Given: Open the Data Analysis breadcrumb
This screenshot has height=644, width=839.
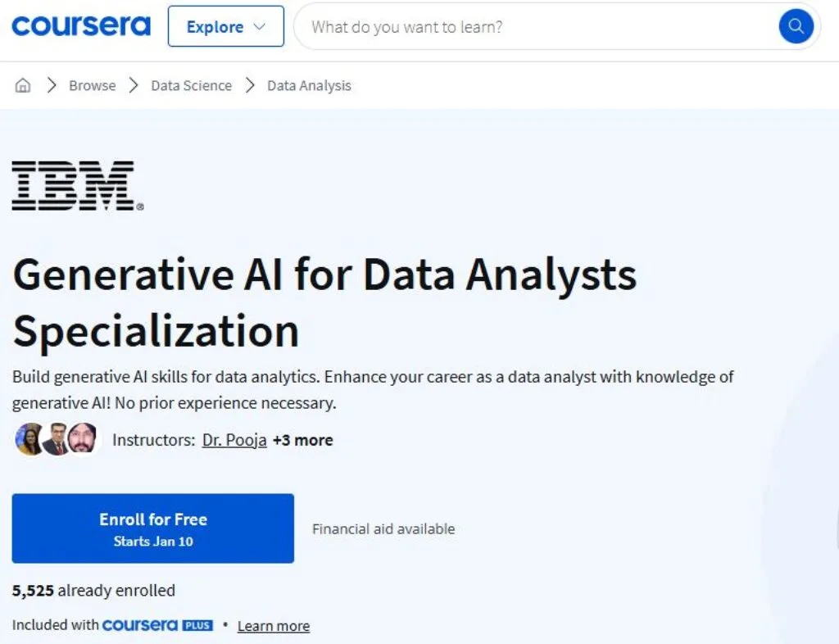Looking at the screenshot, I should (309, 85).
